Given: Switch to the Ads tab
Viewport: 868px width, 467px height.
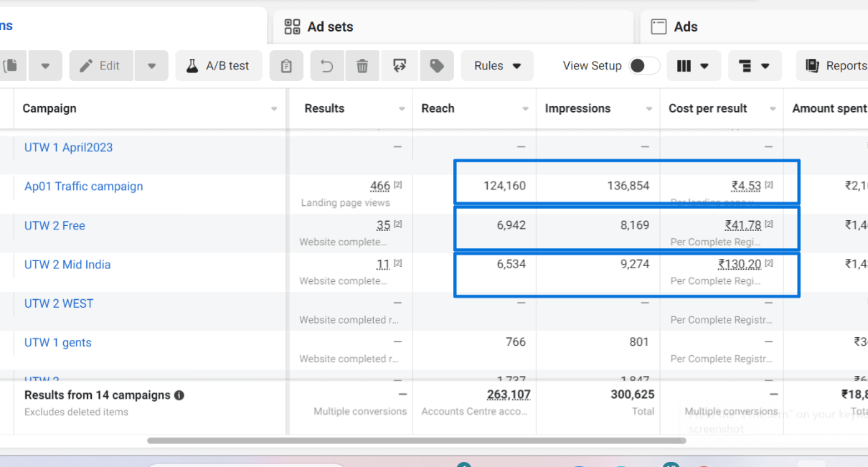Looking at the screenshot, I should [685, 27].
